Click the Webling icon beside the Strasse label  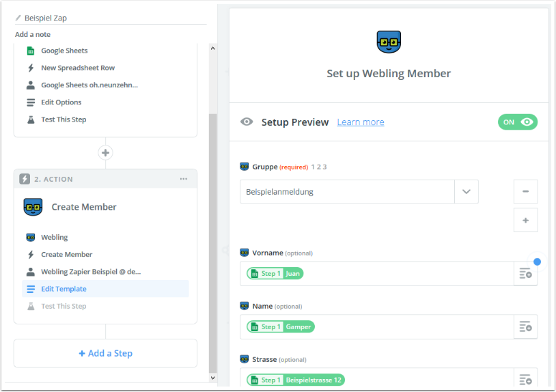[x=245, y=359]
